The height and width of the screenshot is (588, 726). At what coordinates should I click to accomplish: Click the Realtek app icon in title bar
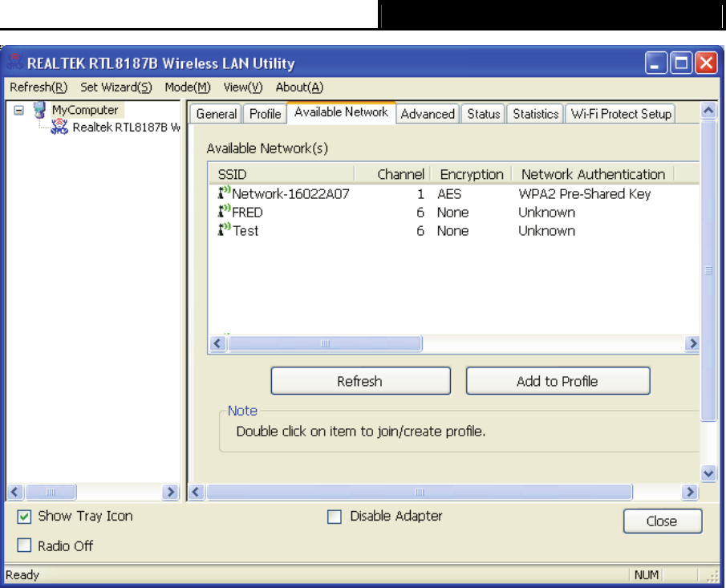pyautogui.click(x=14, y=62)
